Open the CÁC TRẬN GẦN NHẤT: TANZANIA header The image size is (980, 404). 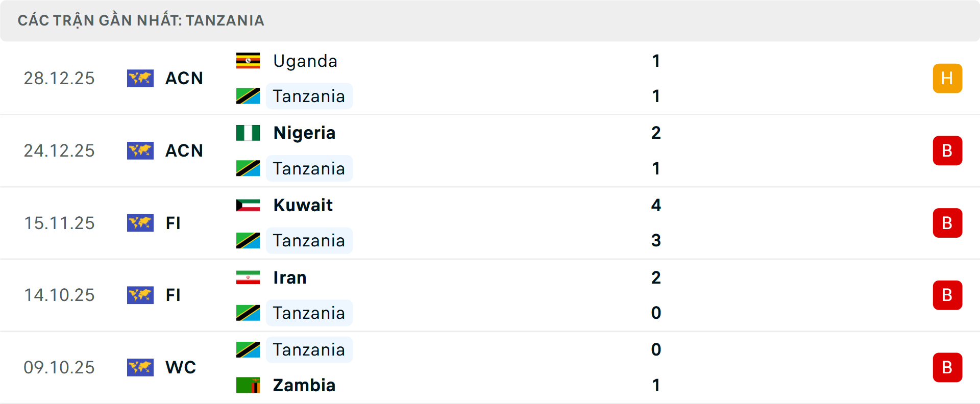[x=141, y=20]
